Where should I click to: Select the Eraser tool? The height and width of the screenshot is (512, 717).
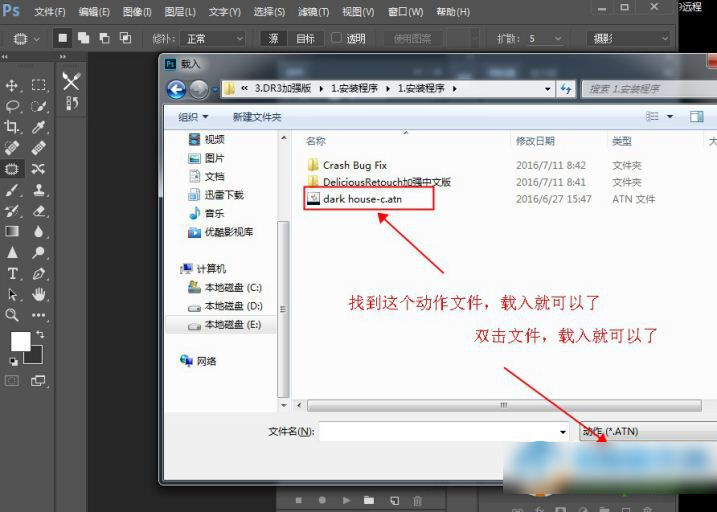click(x=38, y=211)
